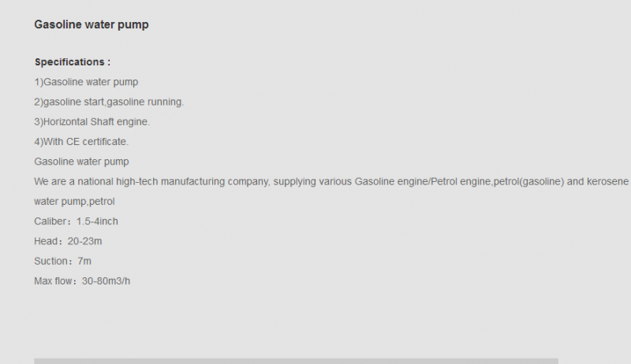The image size is (631, 364).
Task: Click the 'Suction: 7m' specification
Action: 63,261
